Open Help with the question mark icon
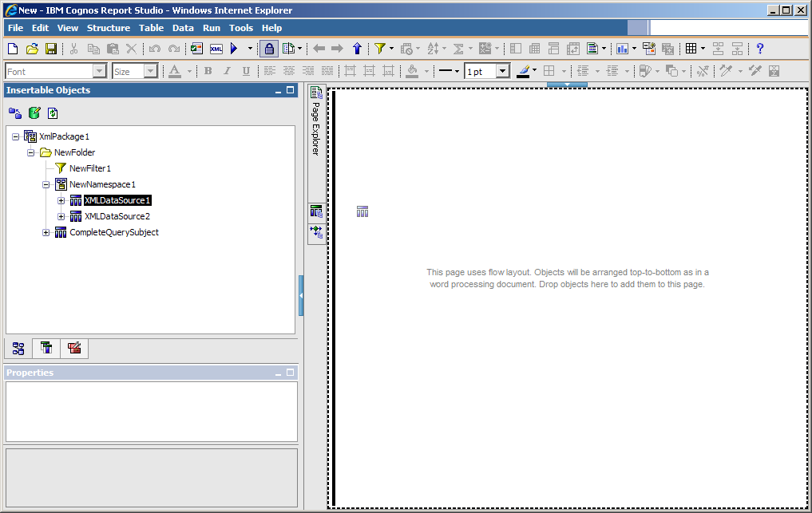812x513 pixels. tap(760, 49)
